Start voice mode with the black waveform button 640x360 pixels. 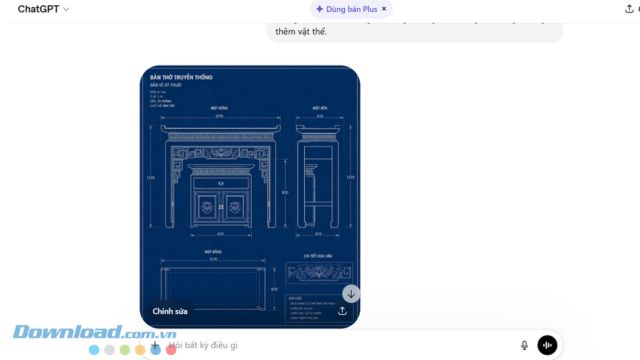coord(547,345)
